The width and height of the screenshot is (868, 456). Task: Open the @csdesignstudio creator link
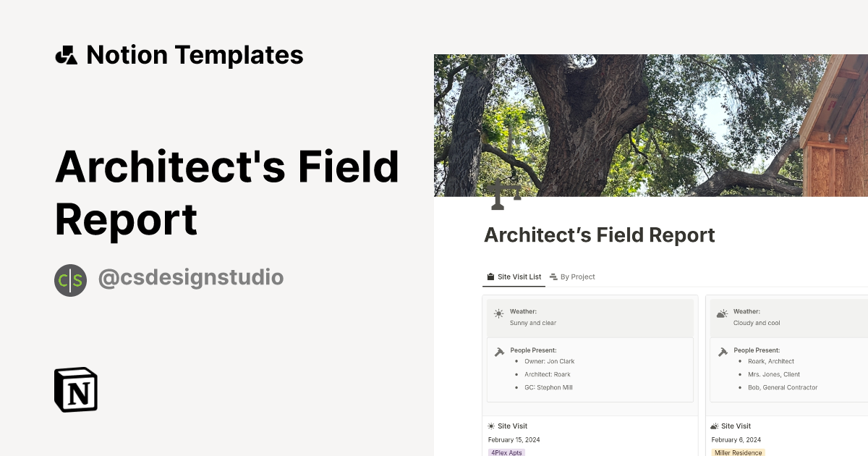[190, 278]
